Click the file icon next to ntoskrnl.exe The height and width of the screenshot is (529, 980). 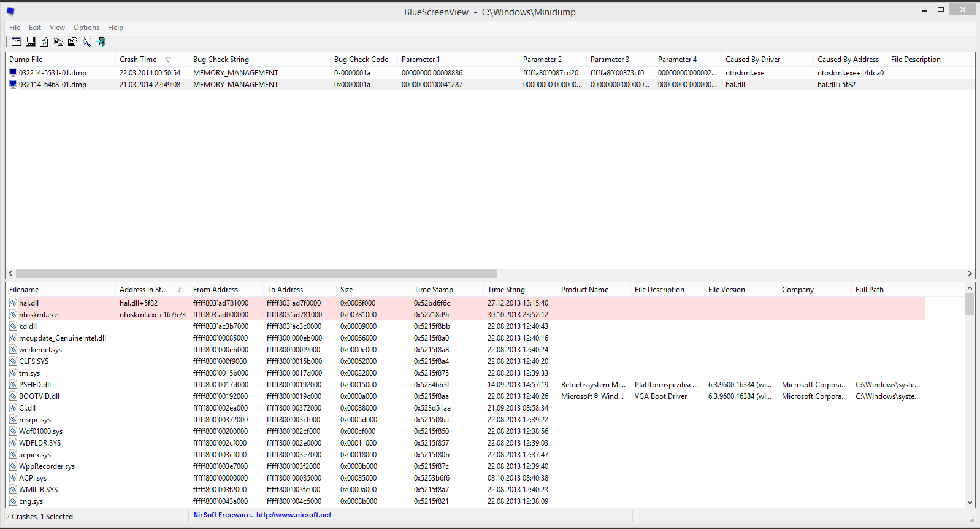pyautogui.click(x=13, y=315)
